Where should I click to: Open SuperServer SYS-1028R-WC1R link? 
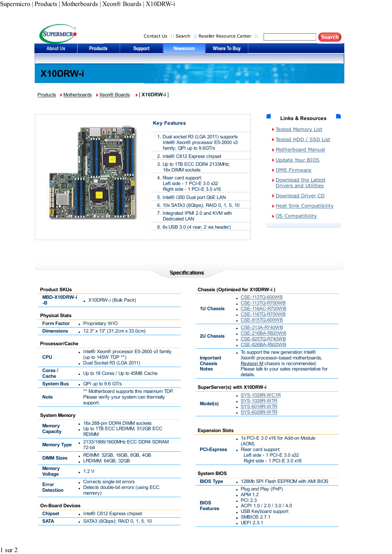(x=261, y=395)
